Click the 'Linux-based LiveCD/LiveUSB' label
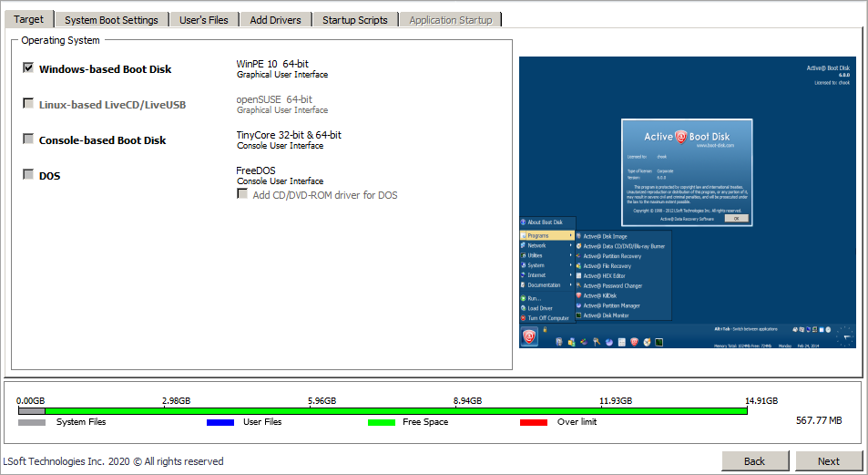This screenshot has height=475, width=868. point(112,105)
